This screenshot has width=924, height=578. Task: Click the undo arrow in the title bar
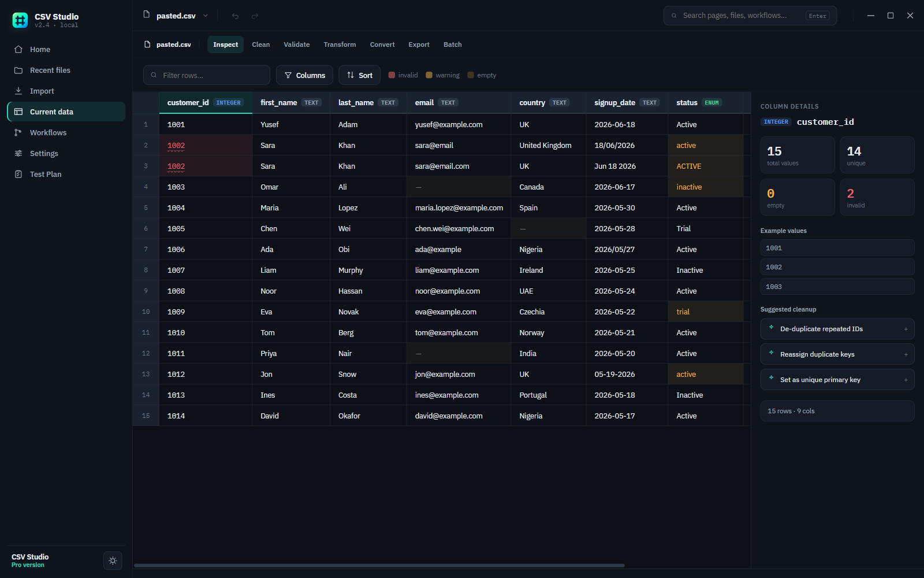pyautogui.click(x=235, y=16)
